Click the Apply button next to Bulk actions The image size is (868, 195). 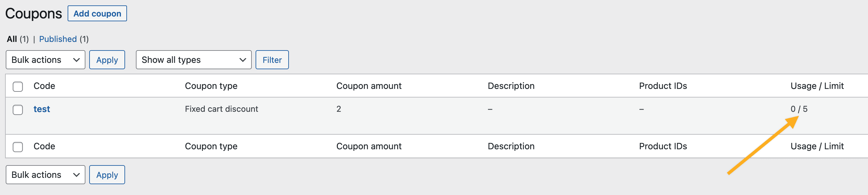[x=107, y=60]
